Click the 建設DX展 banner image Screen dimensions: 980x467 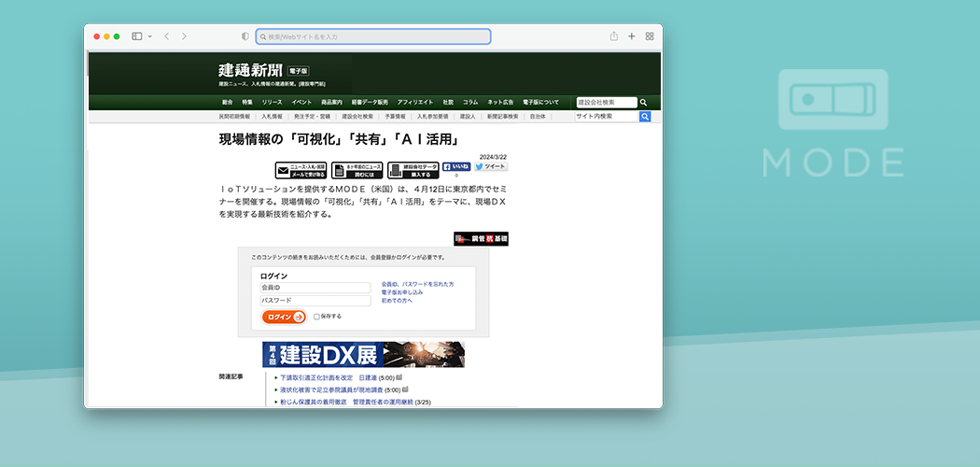tap(363, 355)
